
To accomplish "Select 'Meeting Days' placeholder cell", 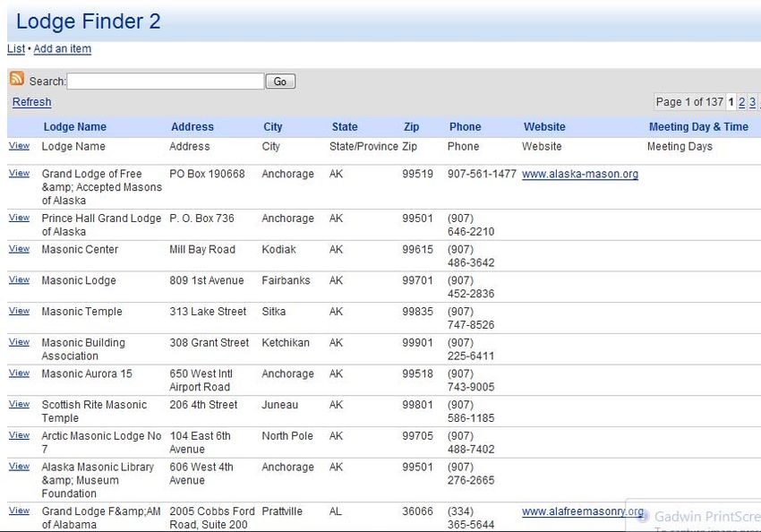I will [x=680, y=147].
